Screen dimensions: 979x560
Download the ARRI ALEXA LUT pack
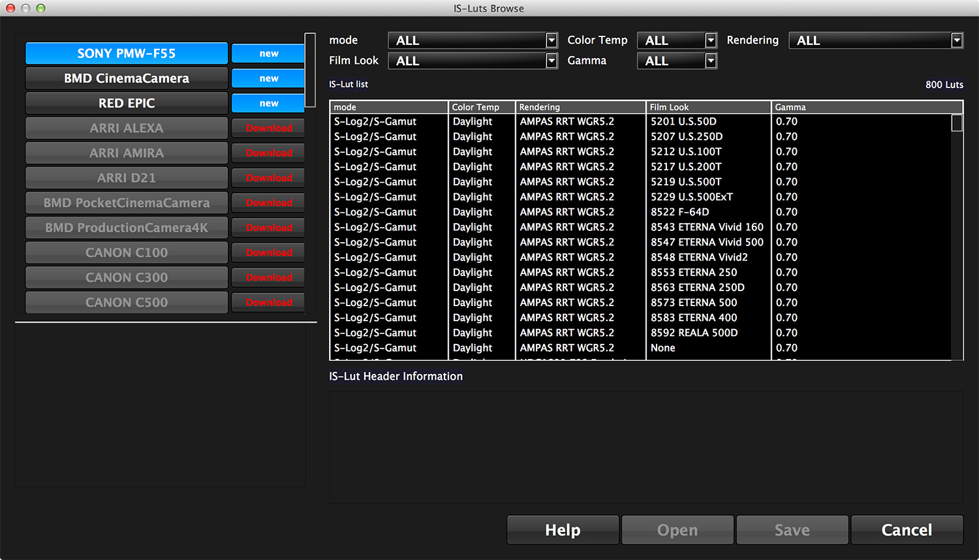pos(268,128)
